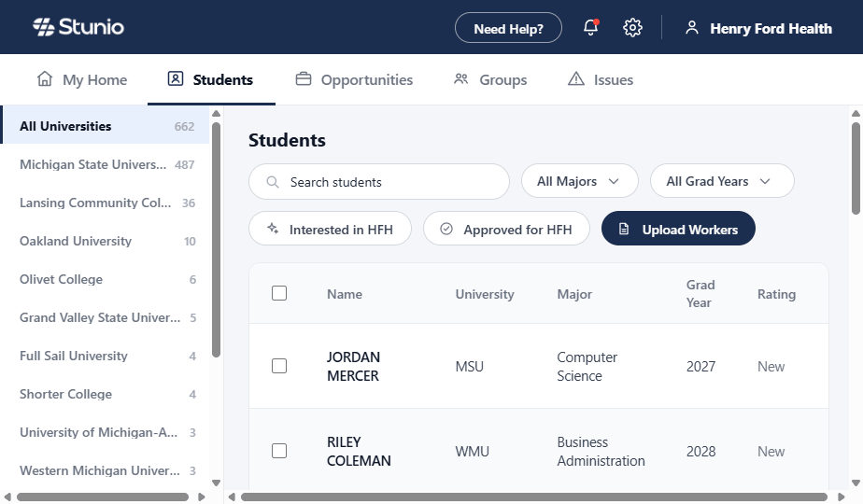Image resolution: width=863 pixels, height=504 pixels.
Task: Click the main panel horizontal scrollbar thumb
Action: pyautogui.click(x=534, y=497)
